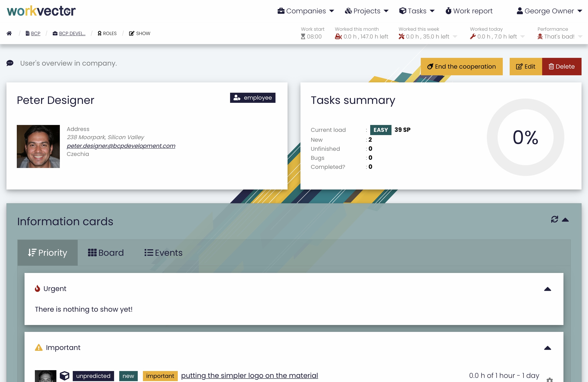This screenshot has height=382, width=588.
Task: Open peter.designer email link
Action: point(121,146)
